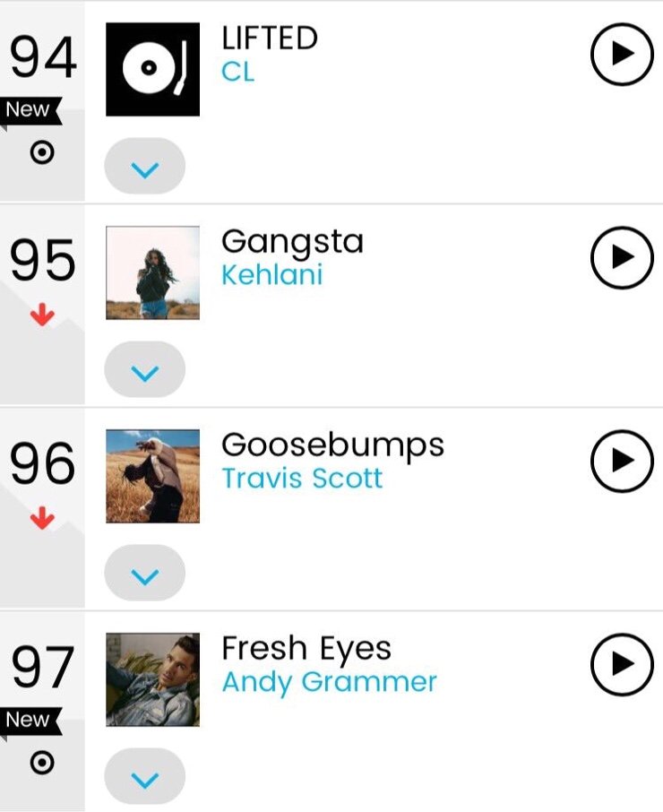Open the Fresh Eyes album cover thumbnail
The image size is (663, 812).
[x=152, y=679]
